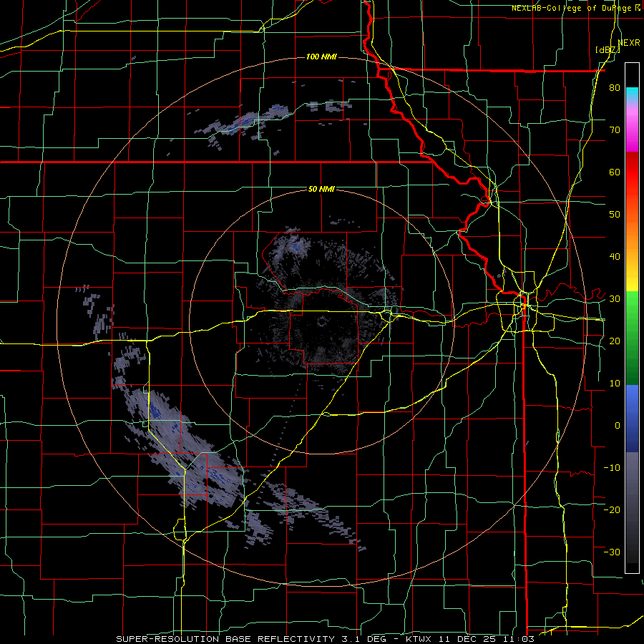Click the 40 dBZ scale value

[x=615, y=257]
